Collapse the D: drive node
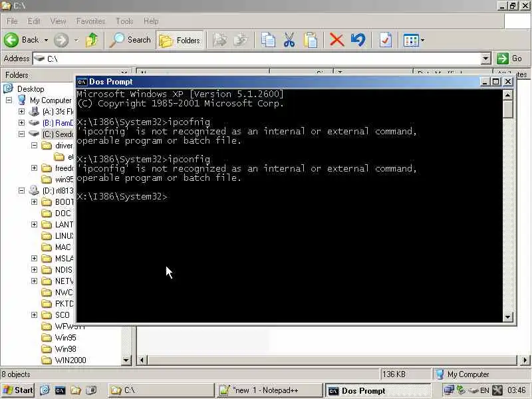This screenshot has height=399, width=532. click(21, 190)
